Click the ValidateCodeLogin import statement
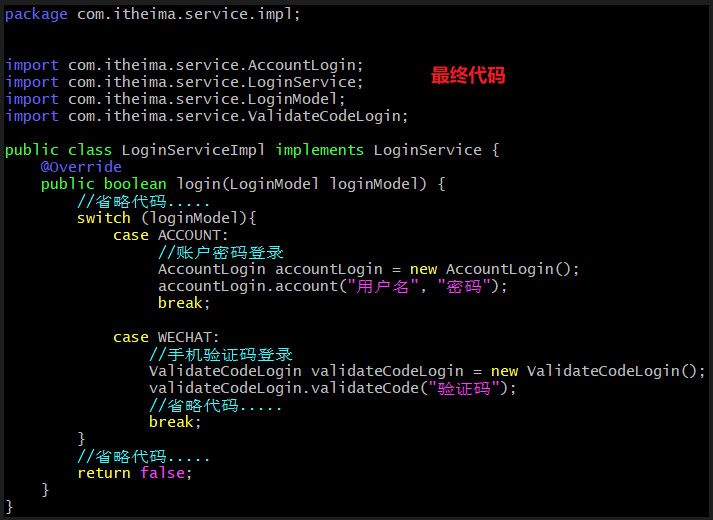The width and height of the screenshot is (713, 520). click(207, 116)
